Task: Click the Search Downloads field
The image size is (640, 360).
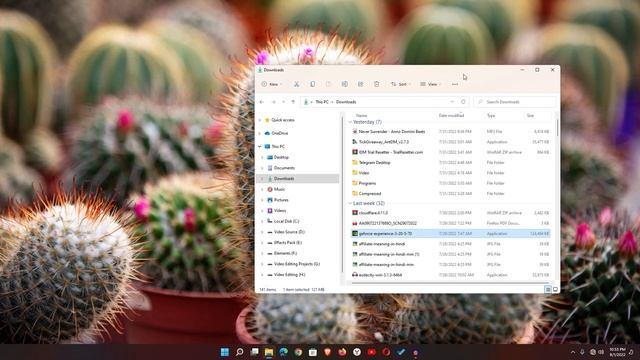Action: pyautogui.click(x=515, y=102)
